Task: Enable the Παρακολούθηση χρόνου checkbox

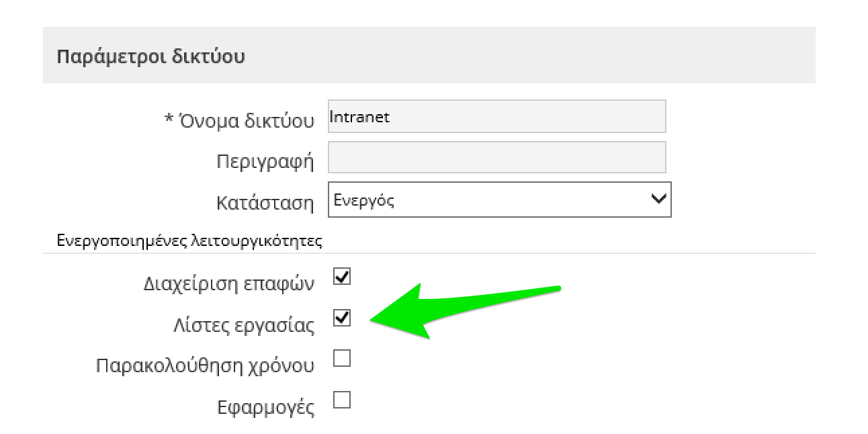Action: tap(342, 359)
